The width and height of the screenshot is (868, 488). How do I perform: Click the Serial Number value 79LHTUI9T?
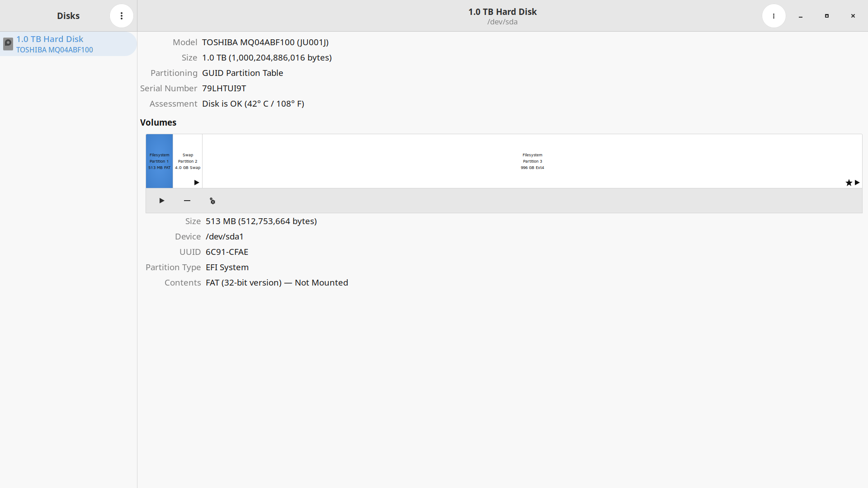point(224,88)
